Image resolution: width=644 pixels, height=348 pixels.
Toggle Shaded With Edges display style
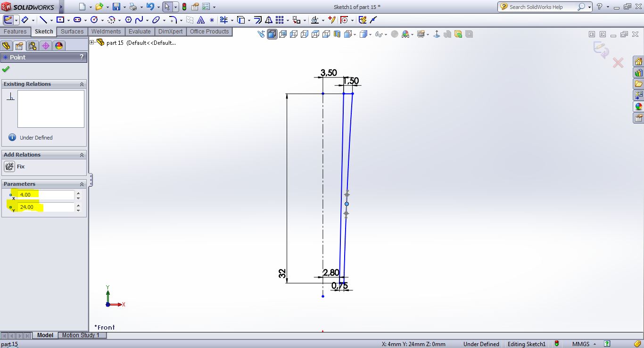(272, 34)
